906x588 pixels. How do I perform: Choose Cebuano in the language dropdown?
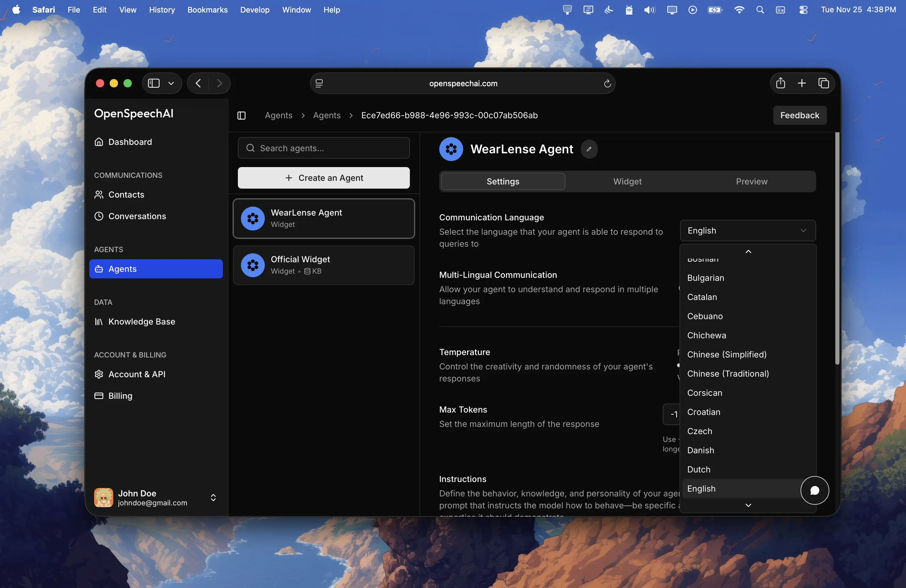[748, 316]
